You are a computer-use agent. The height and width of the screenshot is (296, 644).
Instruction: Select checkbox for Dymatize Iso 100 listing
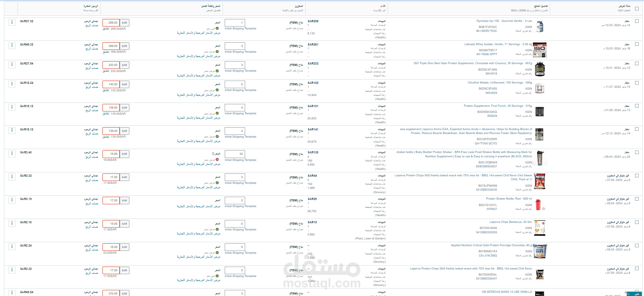pyautogui.click(x=637, y=21)
